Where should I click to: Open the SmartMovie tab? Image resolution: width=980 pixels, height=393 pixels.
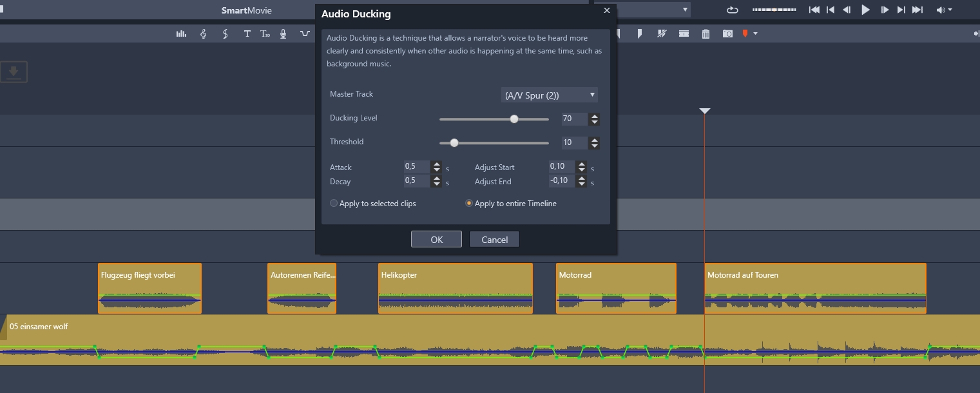pos(247,10)
